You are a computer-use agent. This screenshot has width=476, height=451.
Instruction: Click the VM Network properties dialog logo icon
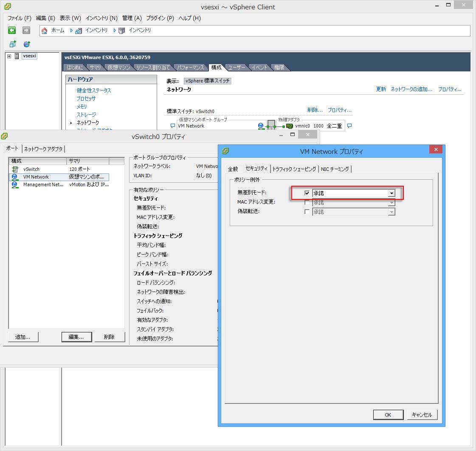[x=225, y=151]
